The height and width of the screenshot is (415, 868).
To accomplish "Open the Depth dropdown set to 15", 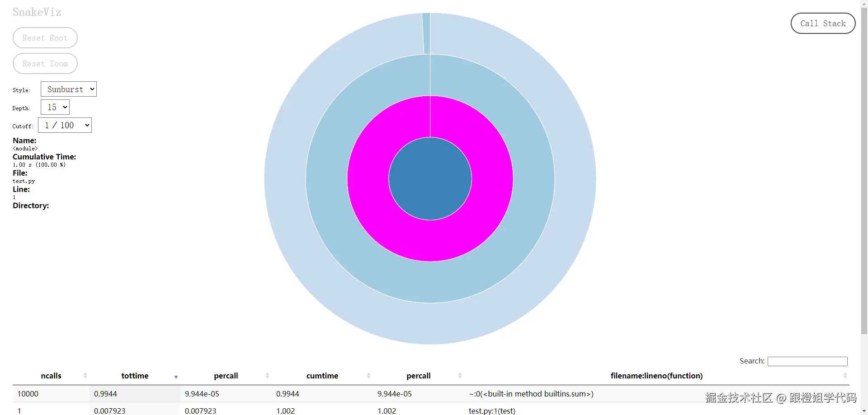I will (55, 107).
